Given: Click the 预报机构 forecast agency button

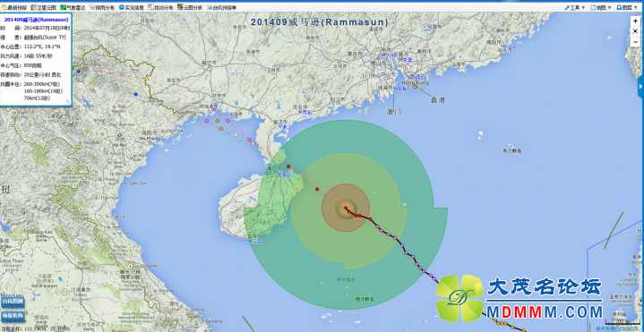Looking at the screenshot, I should coord(13,316).
